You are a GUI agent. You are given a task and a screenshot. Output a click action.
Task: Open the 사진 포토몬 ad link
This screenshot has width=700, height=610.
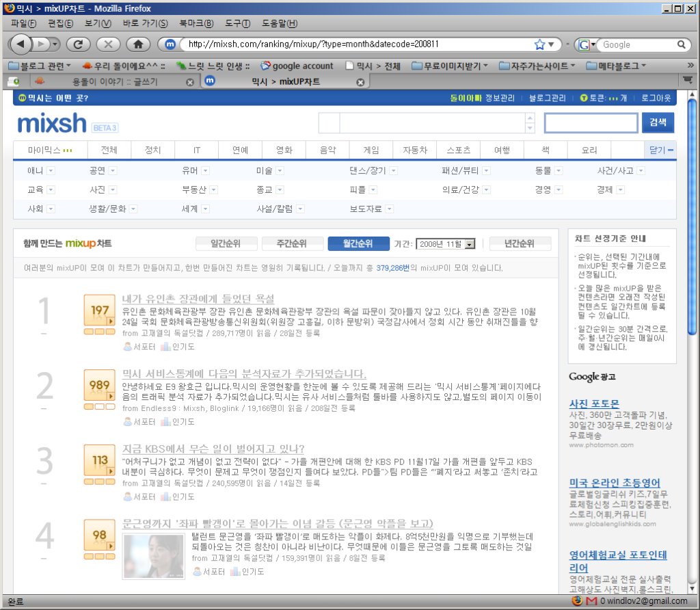594,403
